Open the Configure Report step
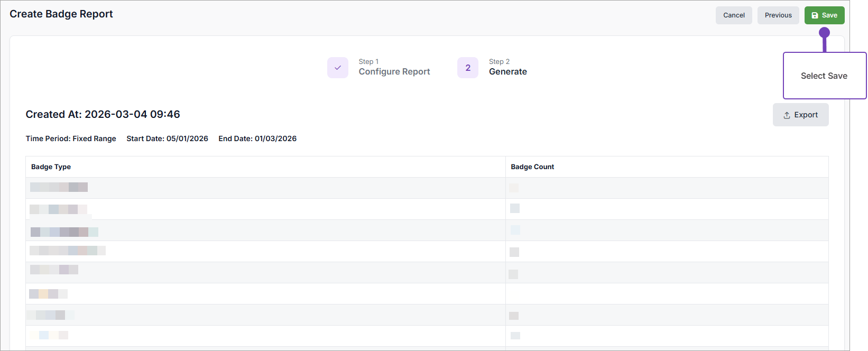The height and width of the screenshot is (351, 868). pyautogui.click(x=394, y=71)
